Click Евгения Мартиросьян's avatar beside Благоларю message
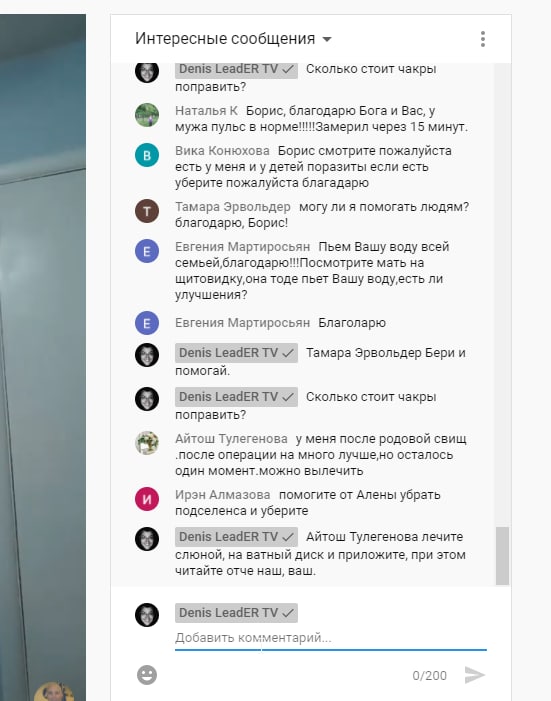 pyautogui.click(x=147, y=323)
